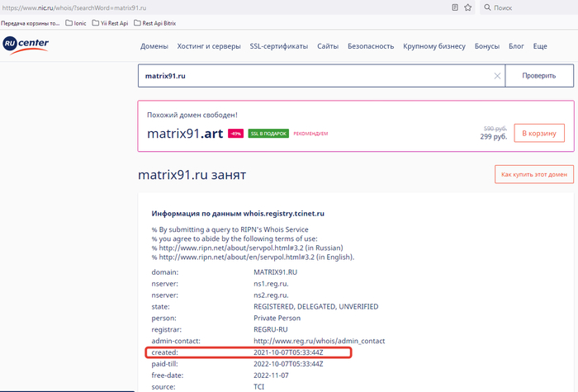Expand the Еще menu

tap(540, 46)
